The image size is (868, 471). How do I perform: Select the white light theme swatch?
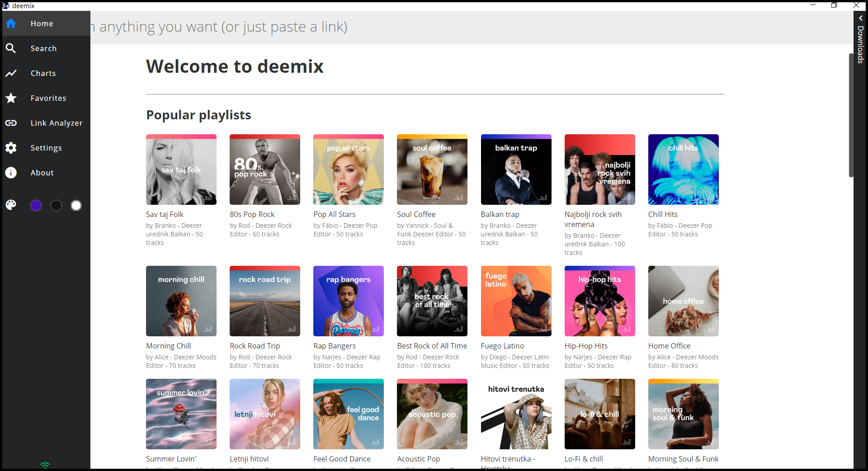coord(76,206)
